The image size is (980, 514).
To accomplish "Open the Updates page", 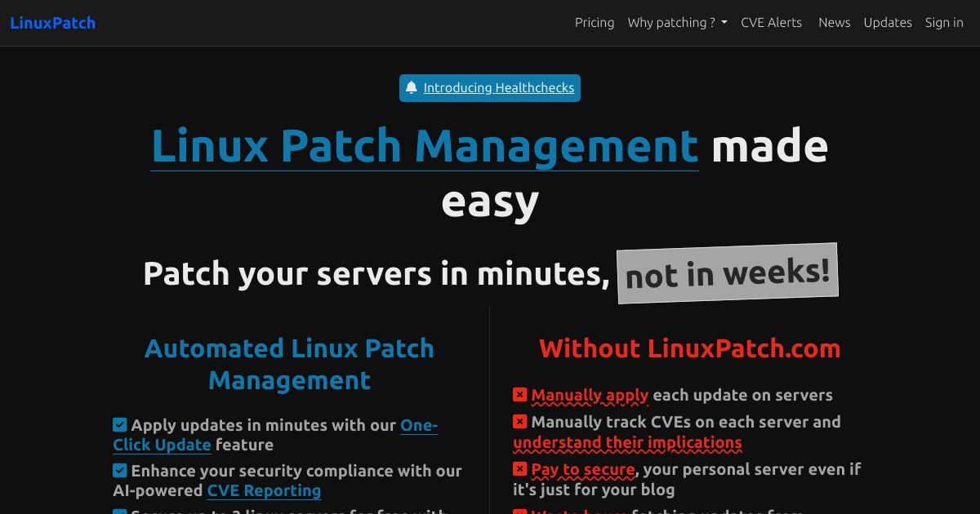I will coord(888,23).
